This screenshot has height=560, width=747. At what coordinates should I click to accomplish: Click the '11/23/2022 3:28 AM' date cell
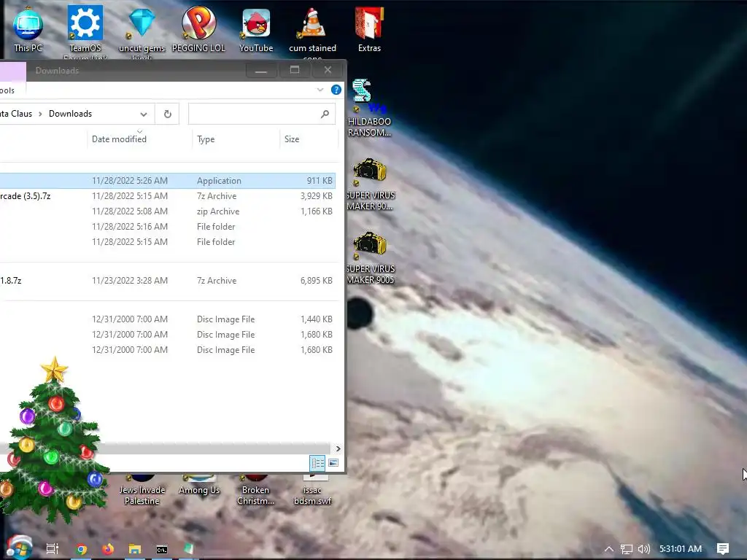pos(130,281)
